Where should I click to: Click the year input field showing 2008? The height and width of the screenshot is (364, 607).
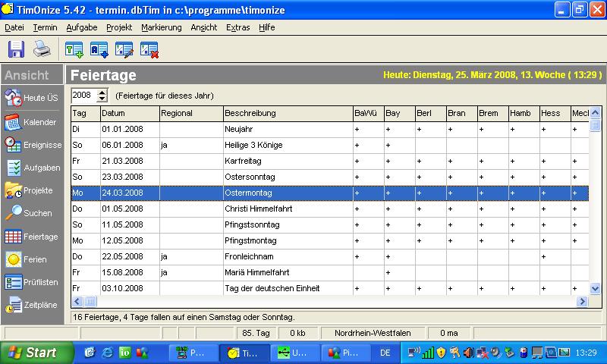pos(83,96)
